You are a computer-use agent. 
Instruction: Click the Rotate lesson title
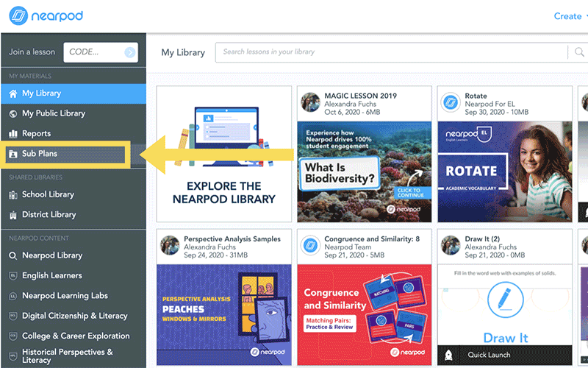[476, 96]
